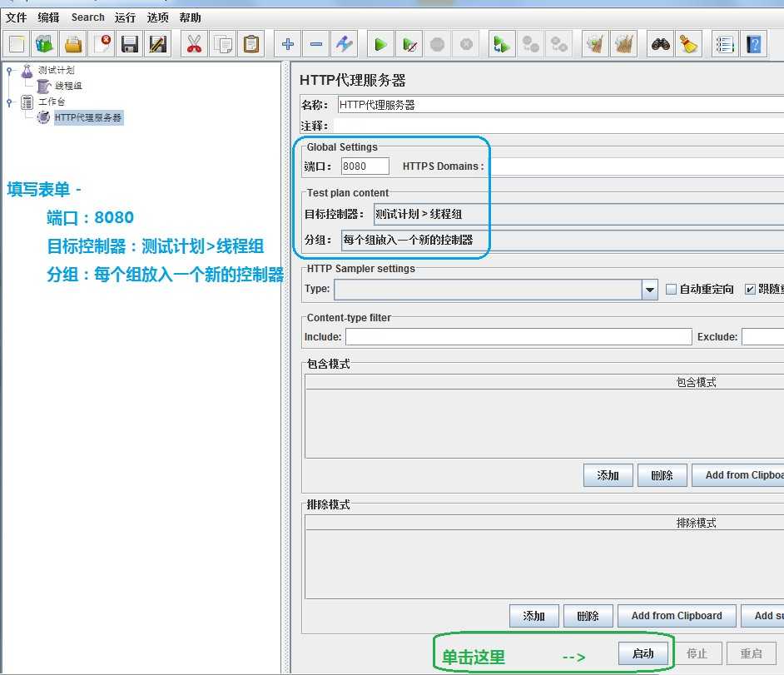
Task: Collapse the 工作台 tree node
Action: coord(9,102)
